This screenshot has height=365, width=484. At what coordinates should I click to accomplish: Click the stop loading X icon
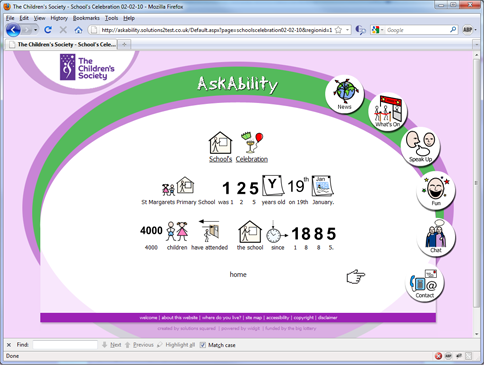click(x=63, y=30)
